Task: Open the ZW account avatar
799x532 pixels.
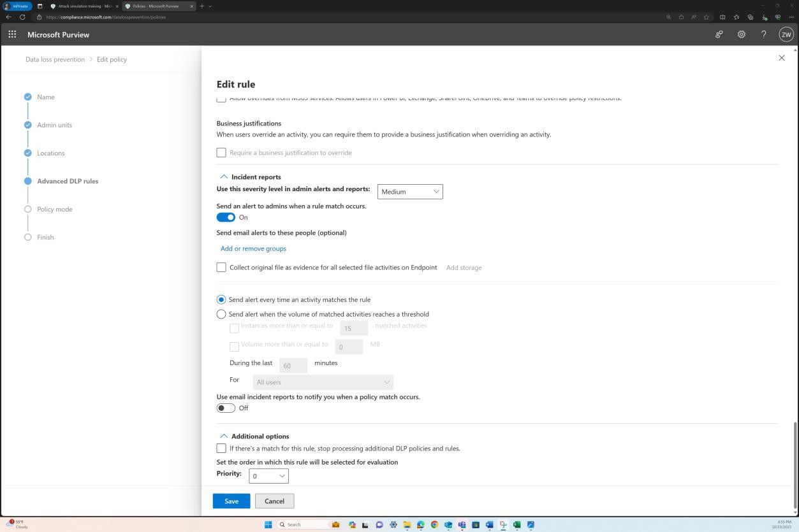Action: 786,34
